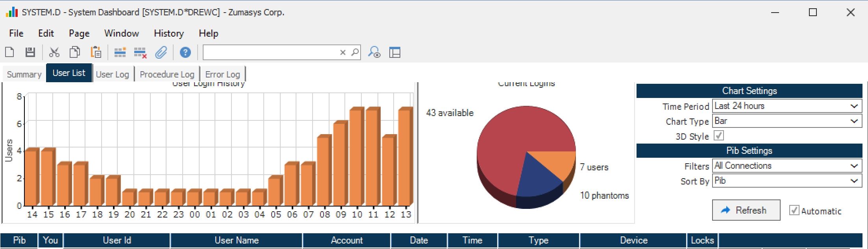This screenshot has height=249, width=868.
Task: Click the Save floppy disk icon
Action: coord(30,52)
